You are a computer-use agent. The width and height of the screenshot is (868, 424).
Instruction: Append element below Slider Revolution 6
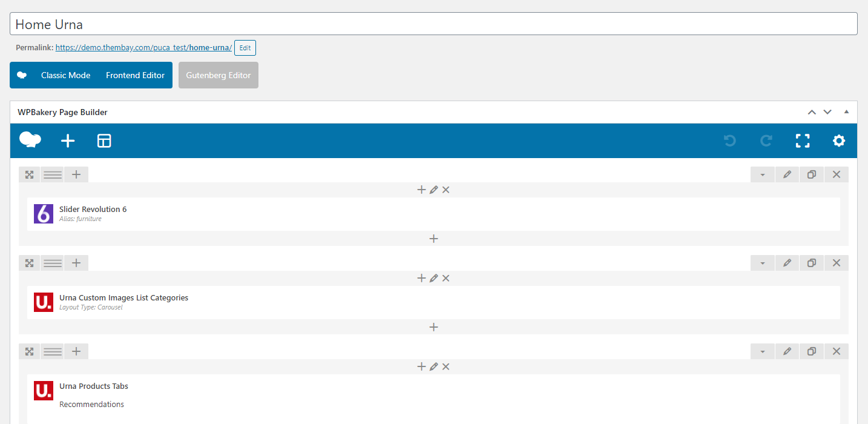pos(433,239)
